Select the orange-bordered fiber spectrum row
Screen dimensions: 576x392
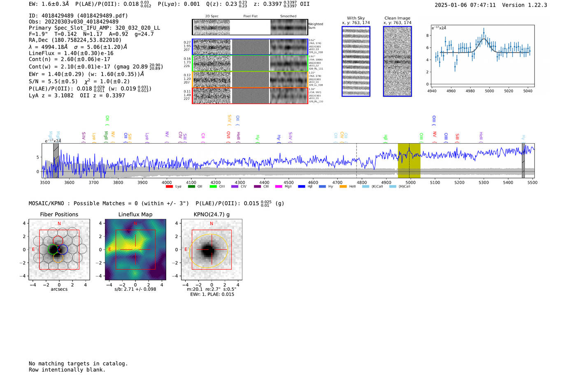point(250,79)
